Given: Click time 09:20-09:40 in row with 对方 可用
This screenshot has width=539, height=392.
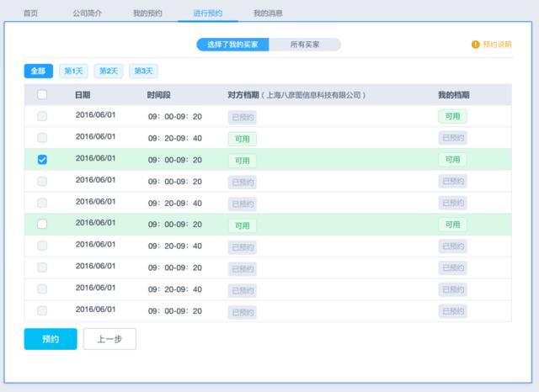Looking at the screenshot, I should click(x=175, y=138).
